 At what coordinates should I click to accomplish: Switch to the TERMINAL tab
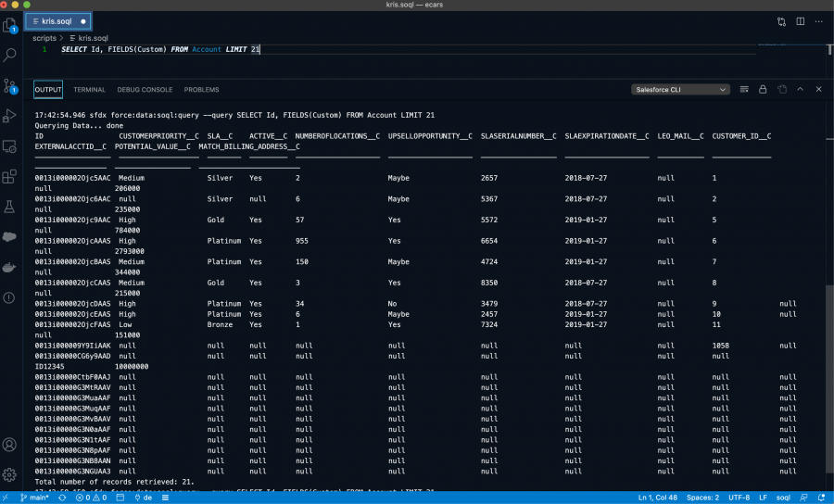[x=89, y=89]
